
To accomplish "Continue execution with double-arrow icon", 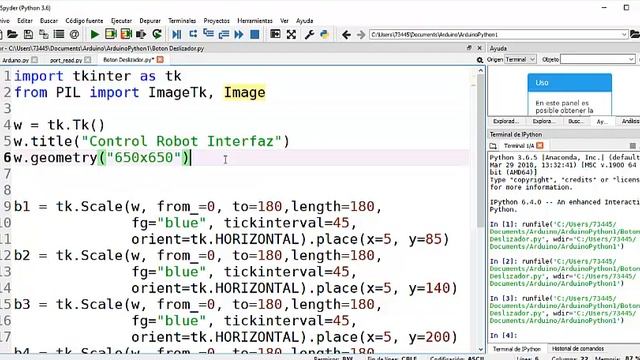I will (239, 35).
